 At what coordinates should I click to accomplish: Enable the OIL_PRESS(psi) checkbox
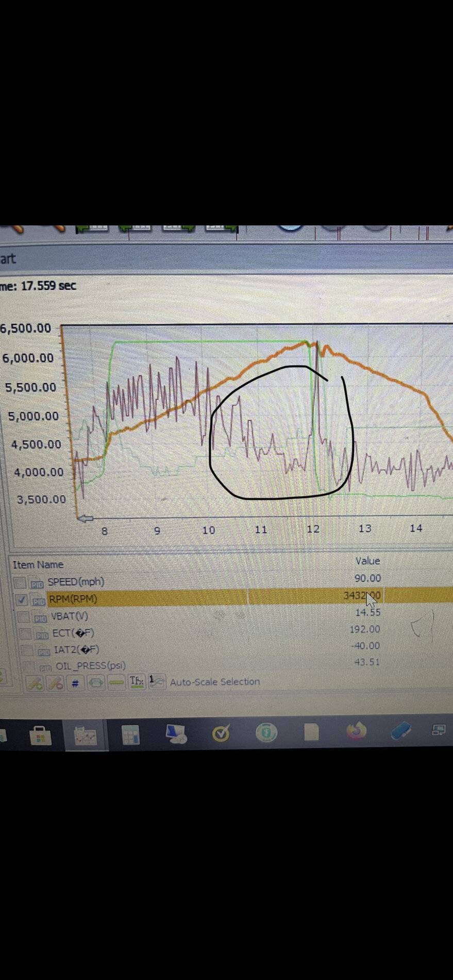pos(29,666)
